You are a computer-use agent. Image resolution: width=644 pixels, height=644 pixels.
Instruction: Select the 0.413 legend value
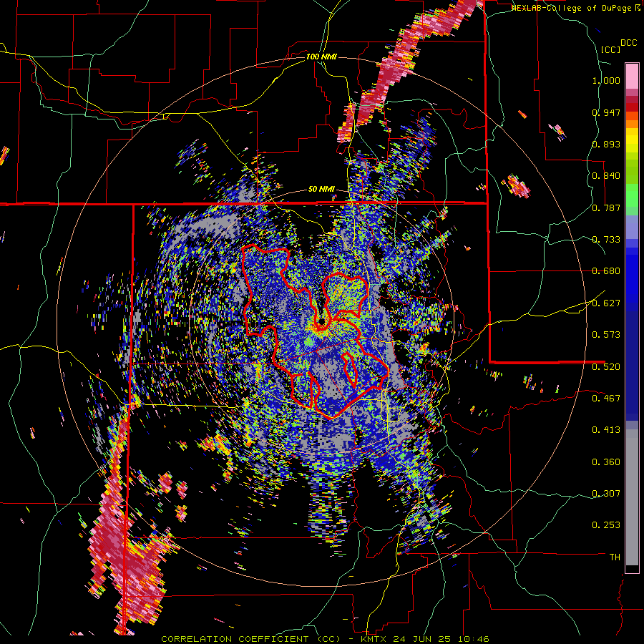point(606,430)
